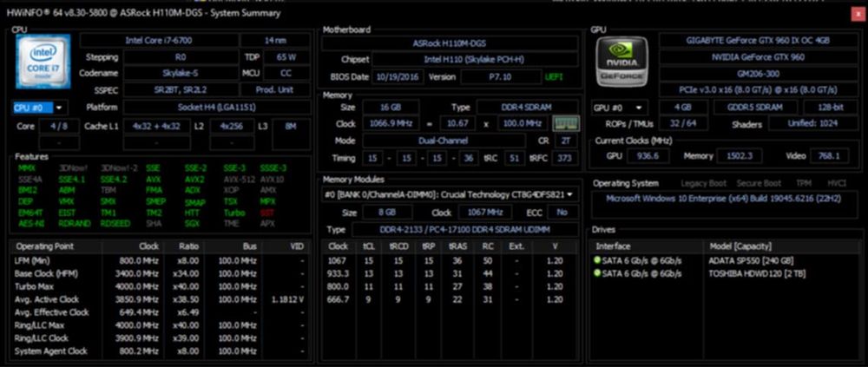Select the Operating Point column header
The width and height of the screenshot is (868, 367).
[x=56, y=246]
